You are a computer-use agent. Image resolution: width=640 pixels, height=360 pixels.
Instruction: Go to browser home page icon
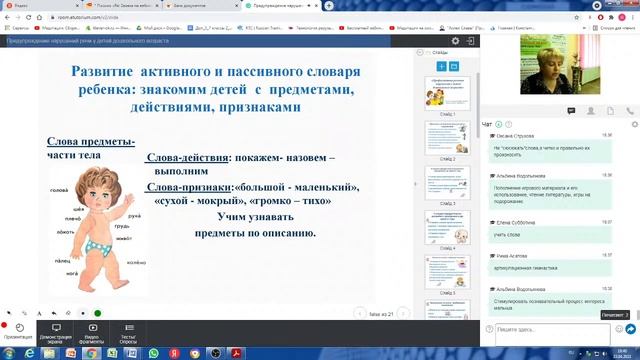point(39,18)
